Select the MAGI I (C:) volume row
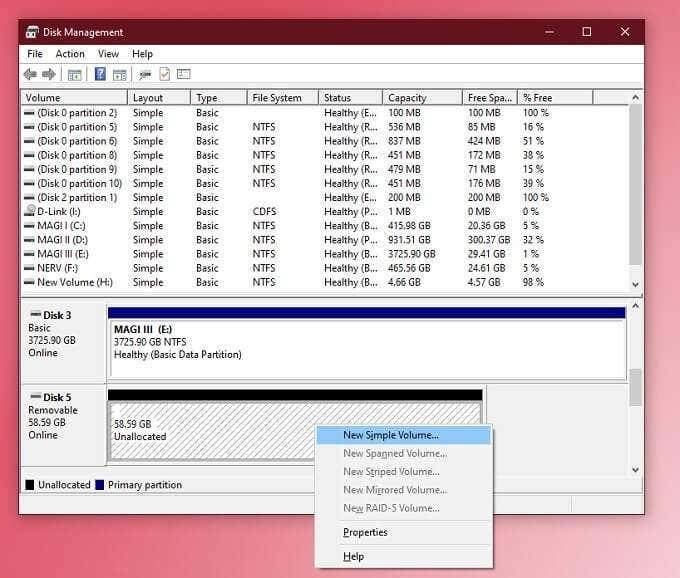The height and width of the screenshot is (578, 680). tap(325, 225)
